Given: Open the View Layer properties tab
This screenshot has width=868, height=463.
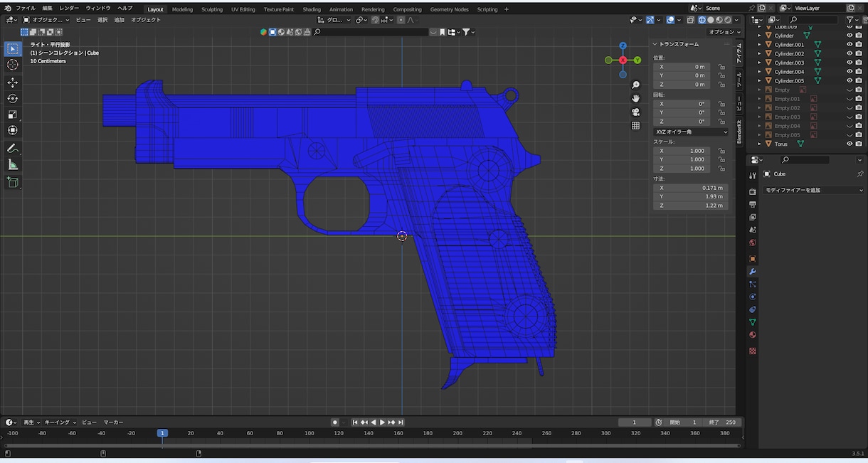Looking at the screenshot, I should [x=753, y=217].
